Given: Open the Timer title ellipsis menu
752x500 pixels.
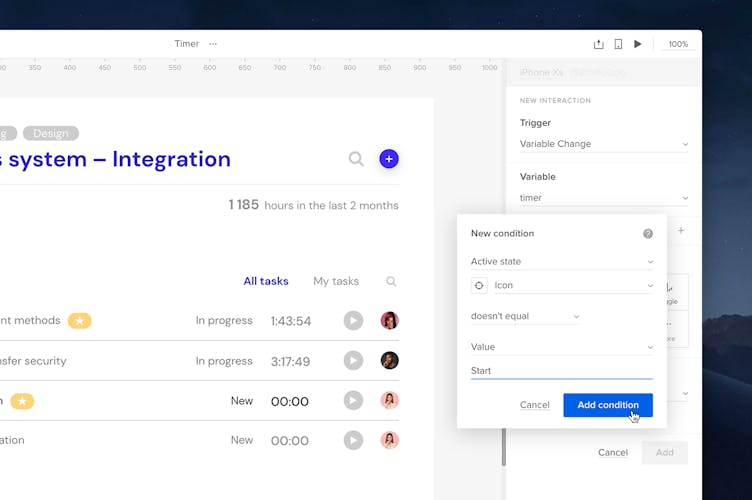Looking at the screenshot, I should click(213, 44).
